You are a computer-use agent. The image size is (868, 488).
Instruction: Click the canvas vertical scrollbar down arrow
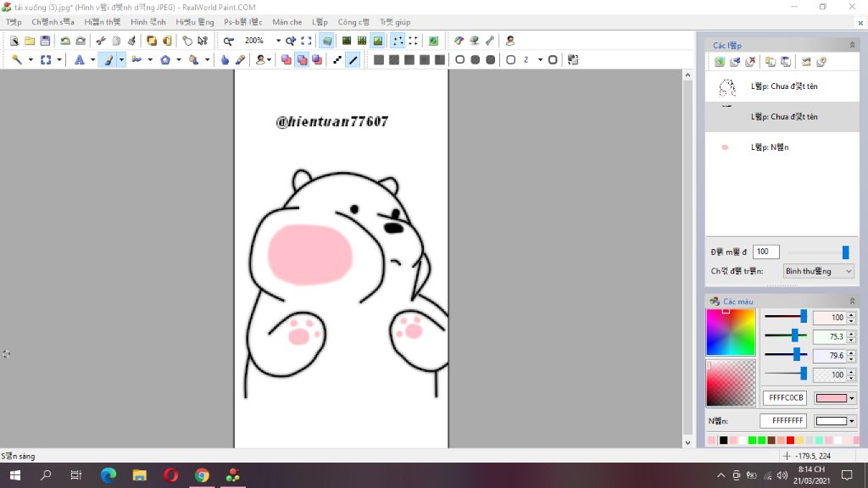click(x=687, y=442)
